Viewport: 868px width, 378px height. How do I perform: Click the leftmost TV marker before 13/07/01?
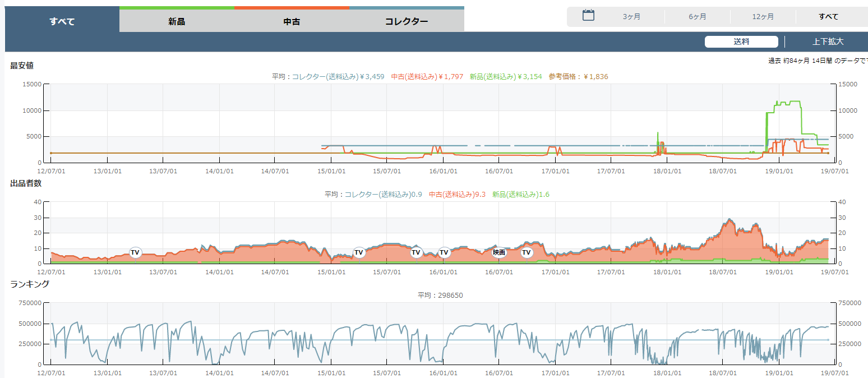[x=135, y=252]
